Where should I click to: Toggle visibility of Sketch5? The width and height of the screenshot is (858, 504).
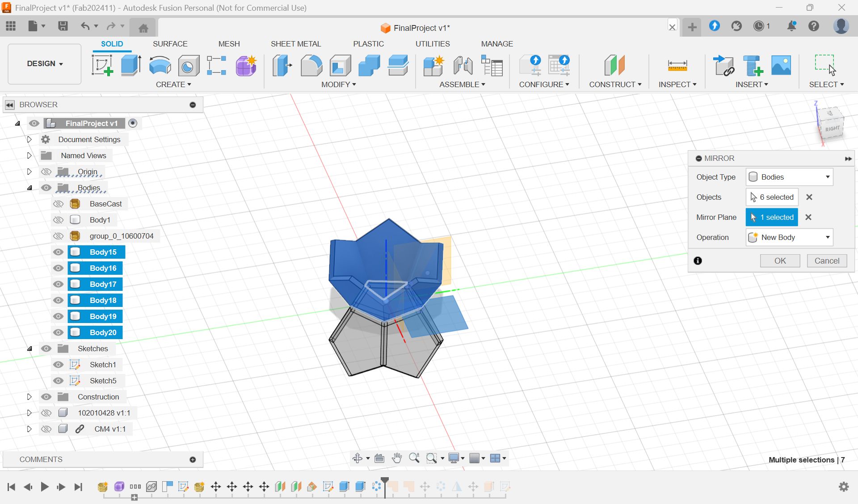pyautogui.click(x=58, y=381)
